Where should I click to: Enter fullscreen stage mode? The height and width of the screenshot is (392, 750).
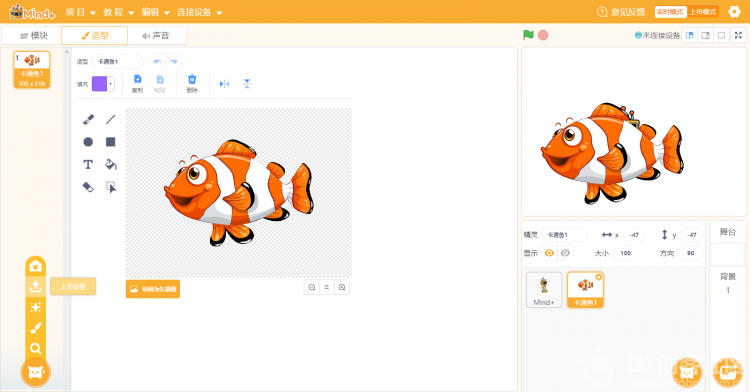[x=738, y=35]
